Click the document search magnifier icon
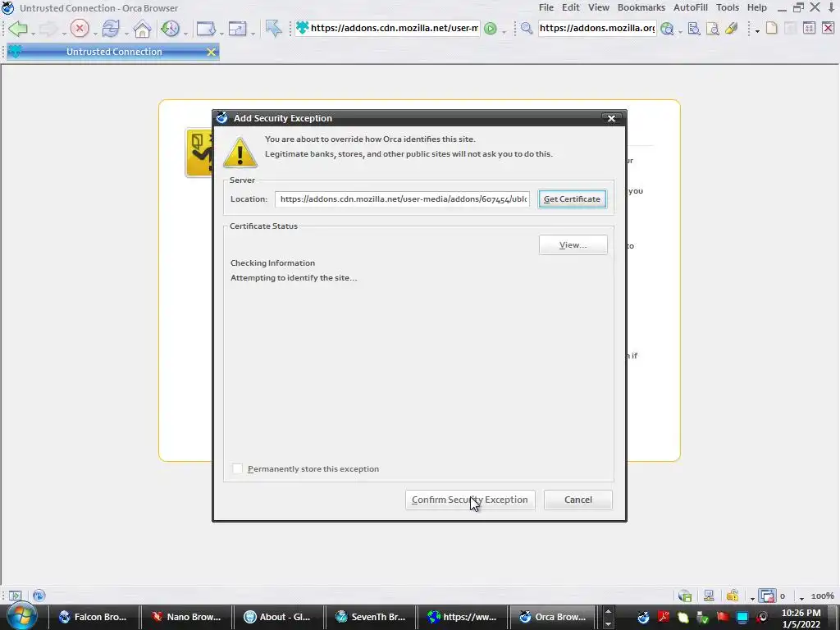The height and width of the screenshot is (630, 840). click(x=713, y=29)
